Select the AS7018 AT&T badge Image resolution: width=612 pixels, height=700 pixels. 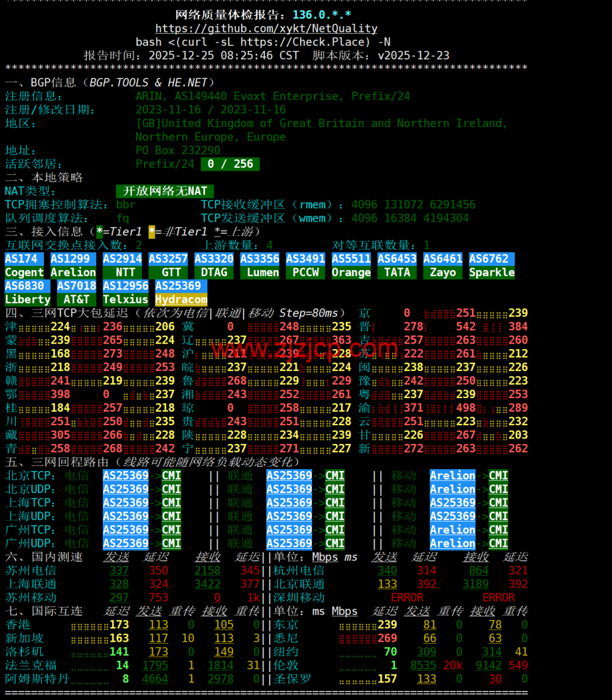coord(76,293)
